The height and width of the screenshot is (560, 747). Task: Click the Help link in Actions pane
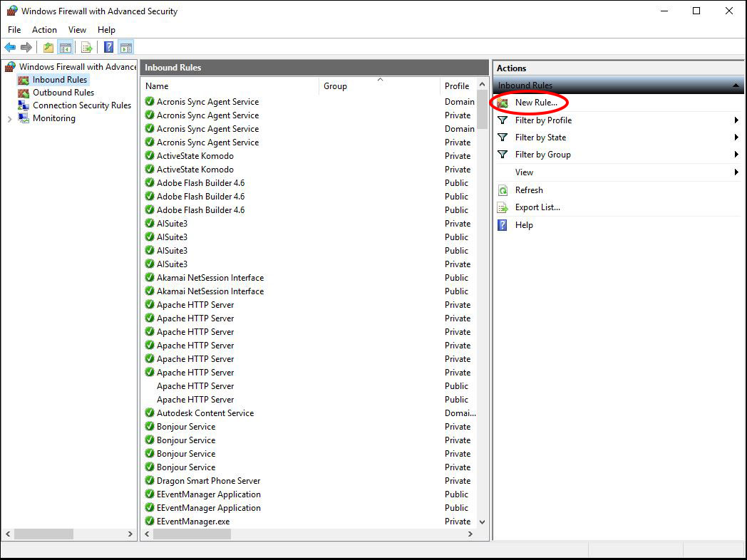(x=524, y=224)
